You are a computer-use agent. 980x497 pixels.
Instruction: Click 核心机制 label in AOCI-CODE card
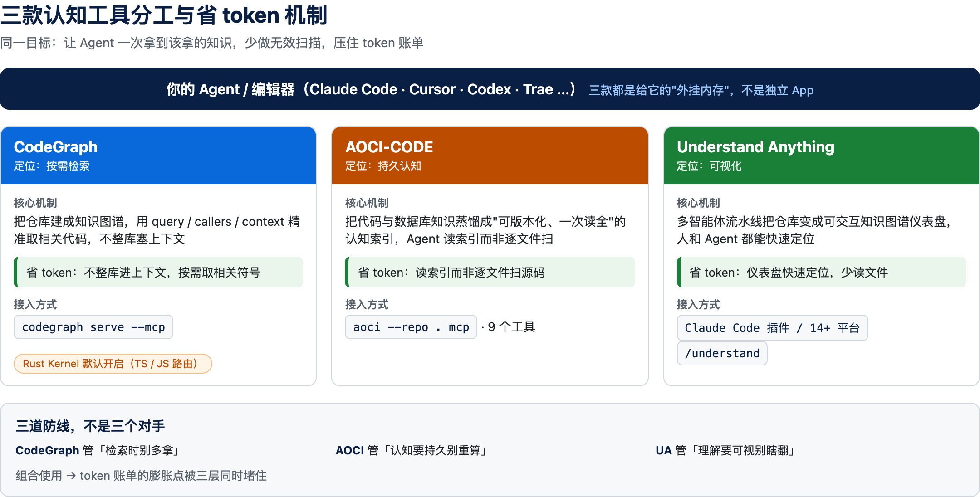tap(367, 203)
